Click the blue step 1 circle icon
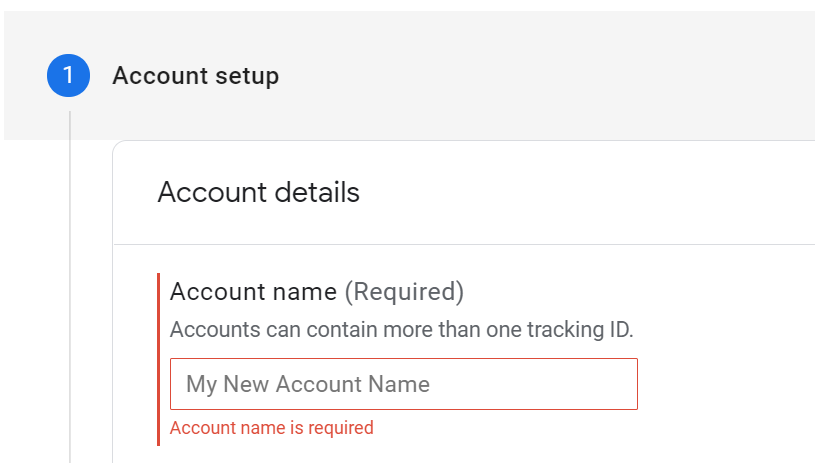815x463 pixels. pyautogui.click(x=68, y=75)
